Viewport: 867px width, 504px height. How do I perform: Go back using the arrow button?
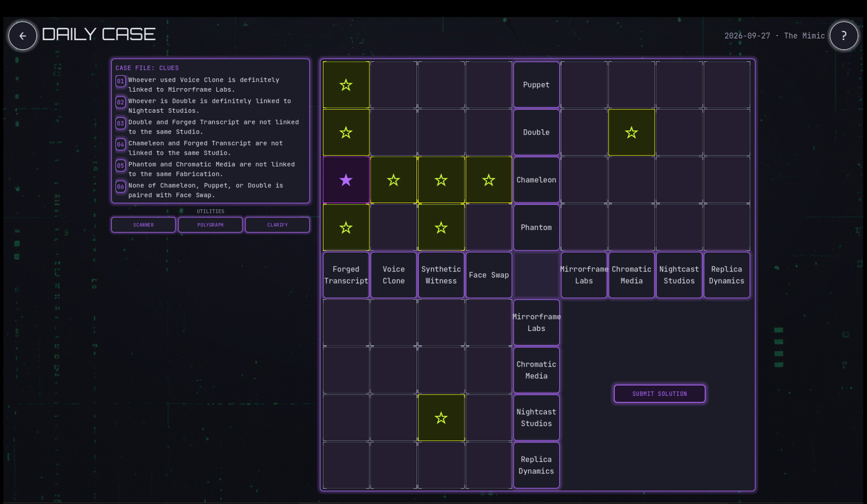(x=23, y=36)
